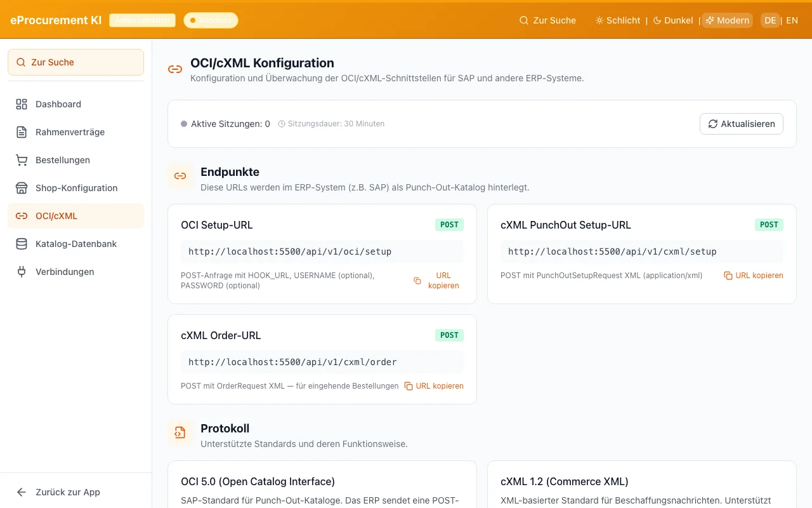Select Rahmenverträge in the sidebar menu

point(70,132)
